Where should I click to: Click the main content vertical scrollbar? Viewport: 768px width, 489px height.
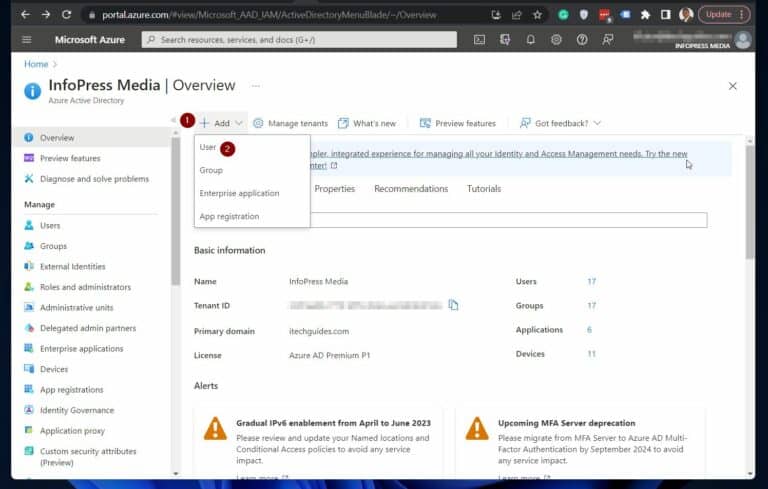[x=750, y=202]
